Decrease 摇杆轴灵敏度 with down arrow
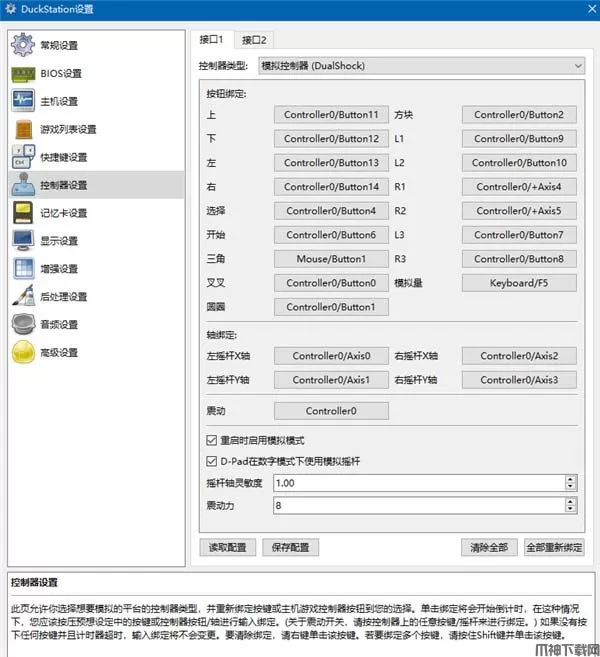Image resolution: width=600 pixels, height=657 pixels. 570,487
